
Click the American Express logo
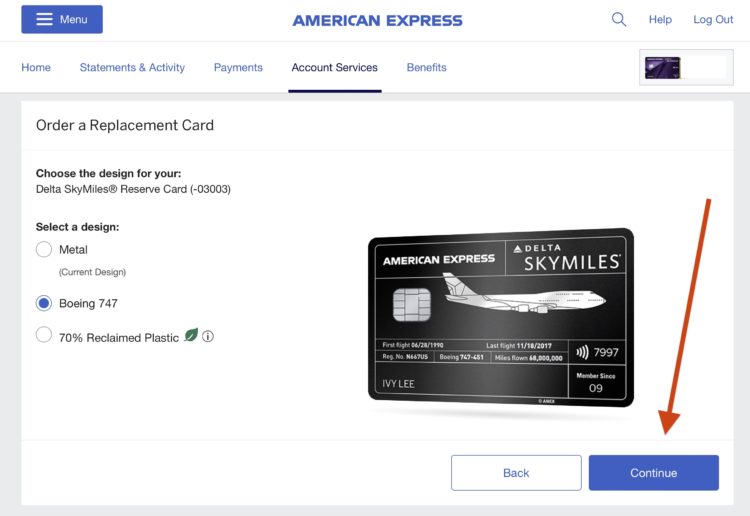(377, 20)
